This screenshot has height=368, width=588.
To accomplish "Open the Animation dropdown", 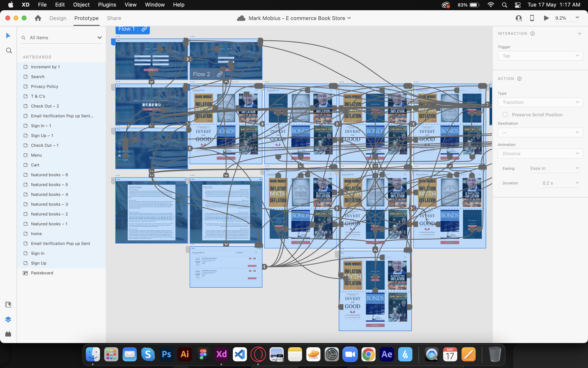I will pos(540,154).
